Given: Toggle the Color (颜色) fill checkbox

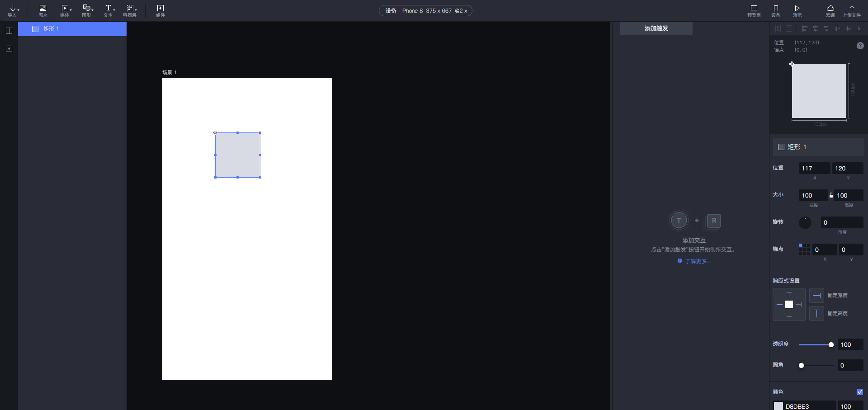Looking at the screenshot, I should tap(859, 392).
